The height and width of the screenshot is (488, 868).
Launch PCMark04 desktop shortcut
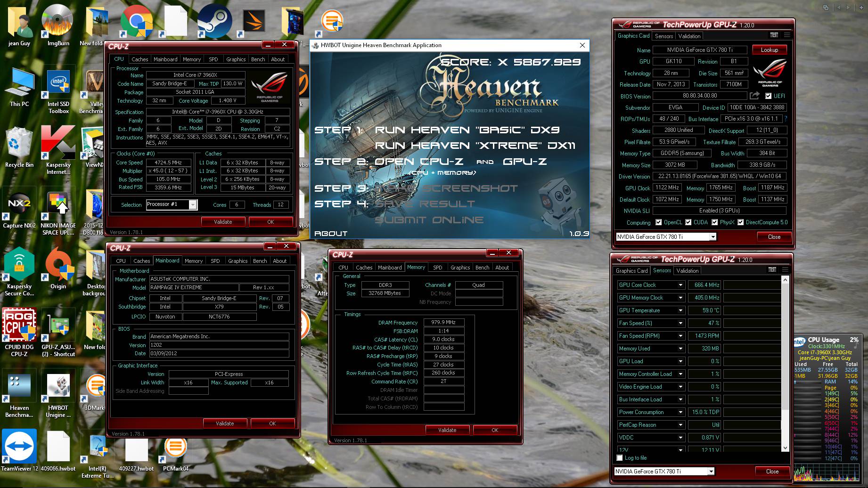[x=175, y=453]
